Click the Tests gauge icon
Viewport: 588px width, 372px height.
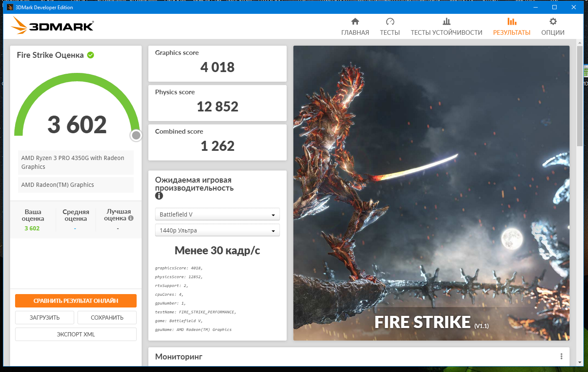pyautogui.click(x=390, y=21)
